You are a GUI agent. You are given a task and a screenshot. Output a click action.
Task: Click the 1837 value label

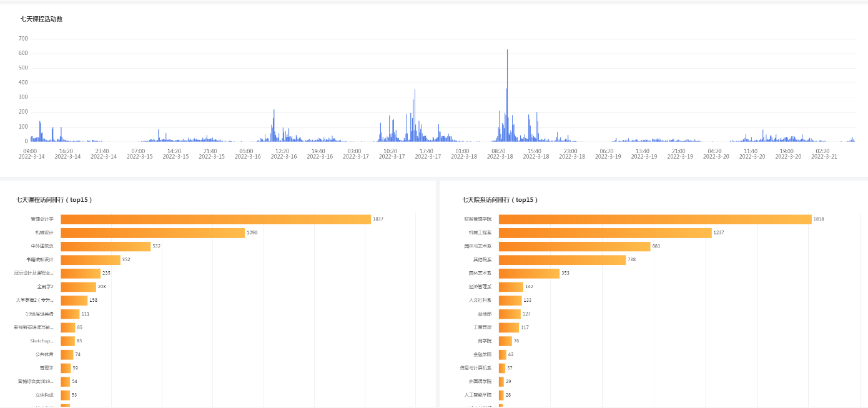pos(378,219)
